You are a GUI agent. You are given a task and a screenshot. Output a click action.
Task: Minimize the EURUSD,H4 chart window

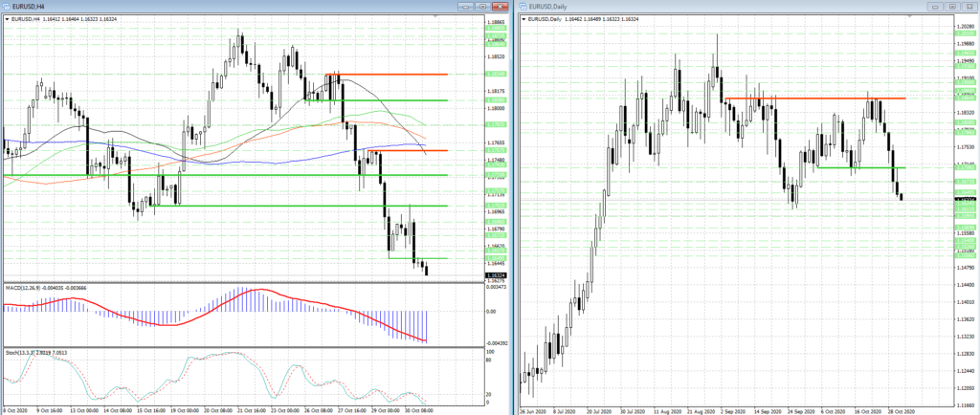(x=465, y=7)
